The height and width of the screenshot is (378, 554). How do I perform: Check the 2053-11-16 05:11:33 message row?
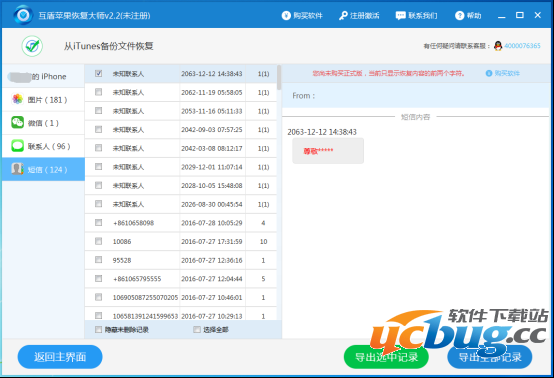pos(99,111)
